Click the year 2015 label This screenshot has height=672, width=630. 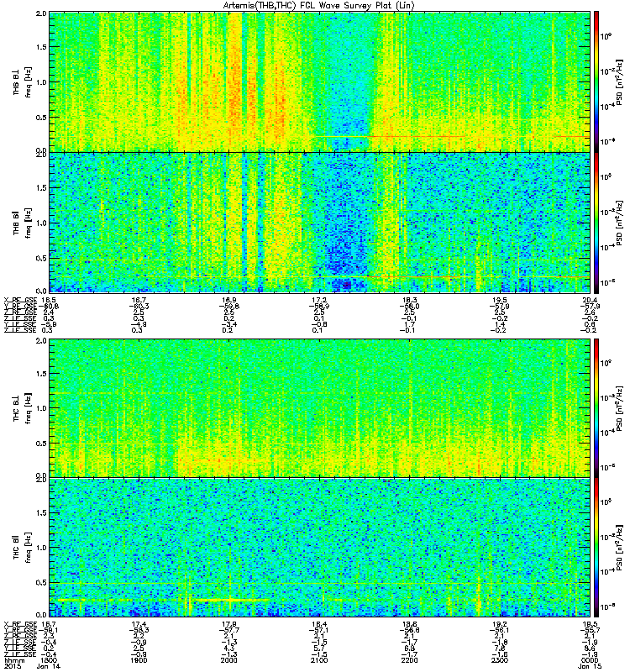pos(12,666)
